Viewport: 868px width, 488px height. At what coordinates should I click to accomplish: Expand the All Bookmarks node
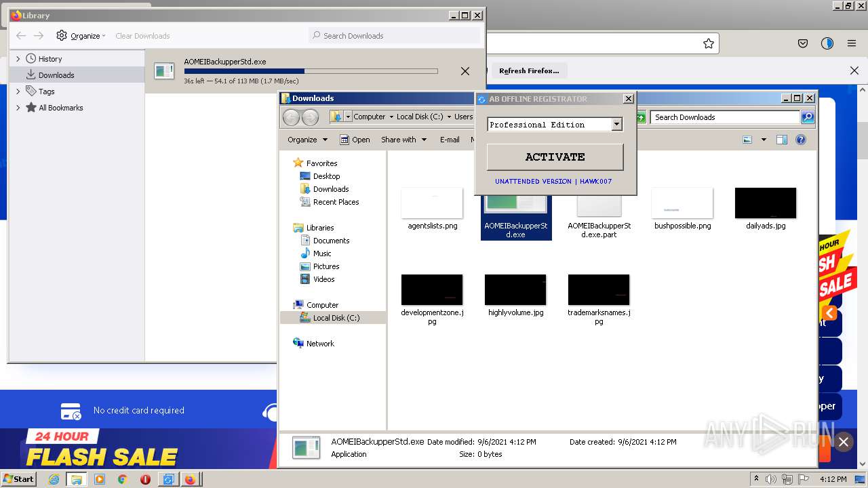pyautogui.click(x=18, y=108)
